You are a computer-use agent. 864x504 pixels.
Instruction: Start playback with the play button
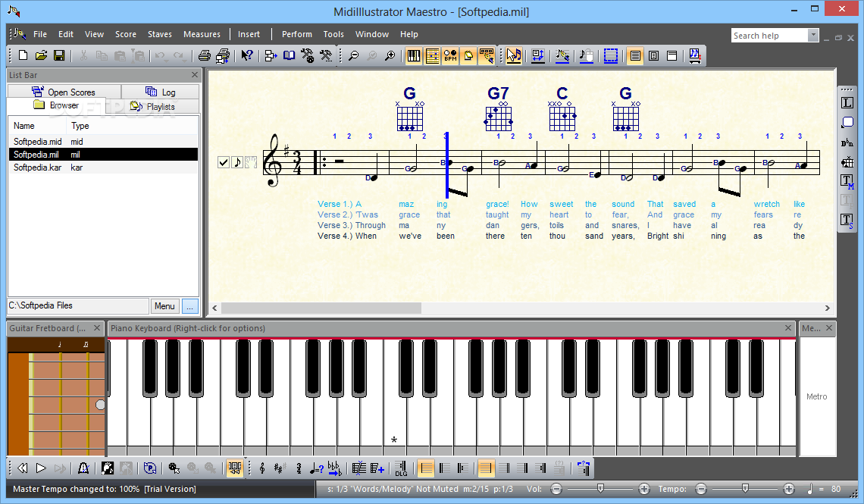click(42, 468)
